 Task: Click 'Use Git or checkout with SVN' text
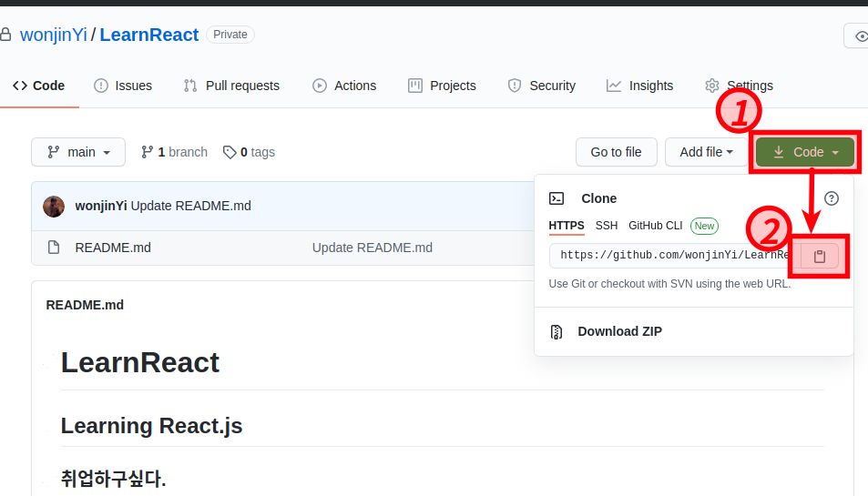click(x=669, y=284)
